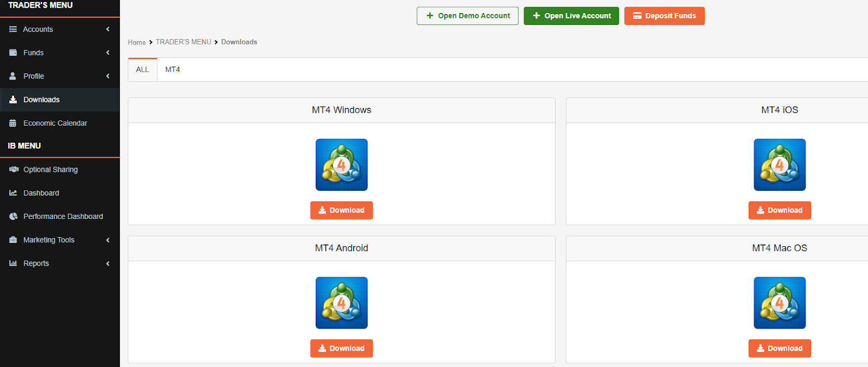Open Optional Sharing in IB menu

pos(60,169)
